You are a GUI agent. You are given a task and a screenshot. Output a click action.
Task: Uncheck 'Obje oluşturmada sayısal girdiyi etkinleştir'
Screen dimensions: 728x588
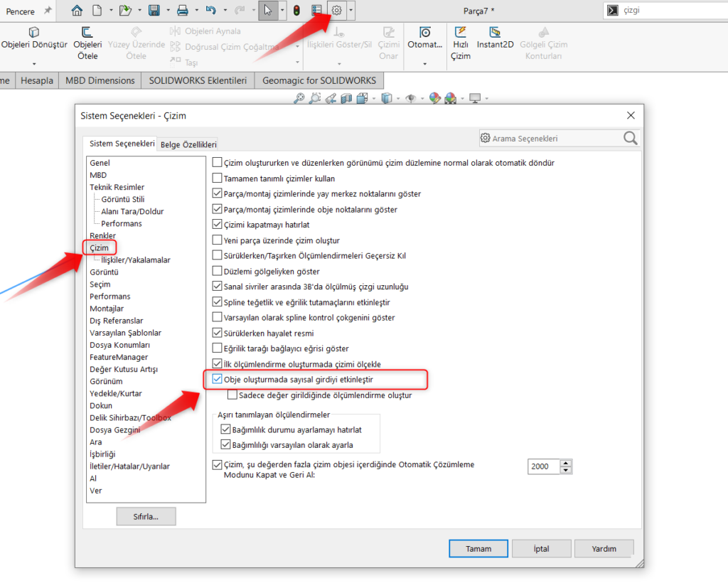coord(218,380)
